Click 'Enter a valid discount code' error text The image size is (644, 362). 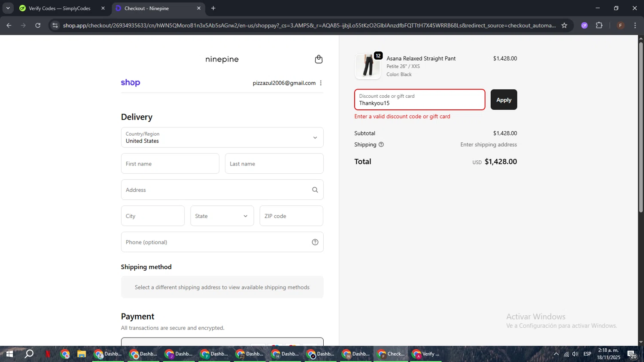click(402, 116)
